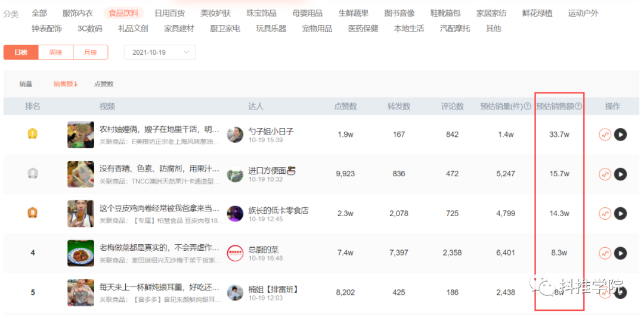Viewport: 644px width, 315px height.
Task: Switch to 日榜 daily ranking
Action: pyautogui.click(x=21, y=52)
